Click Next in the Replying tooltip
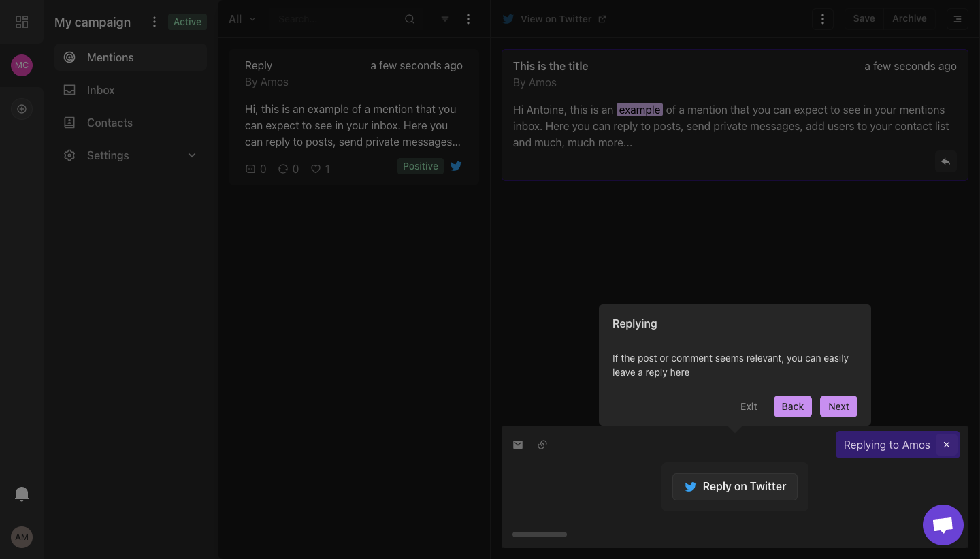The height and width of the screenshot is (559, 980). (x=838, y=406)
